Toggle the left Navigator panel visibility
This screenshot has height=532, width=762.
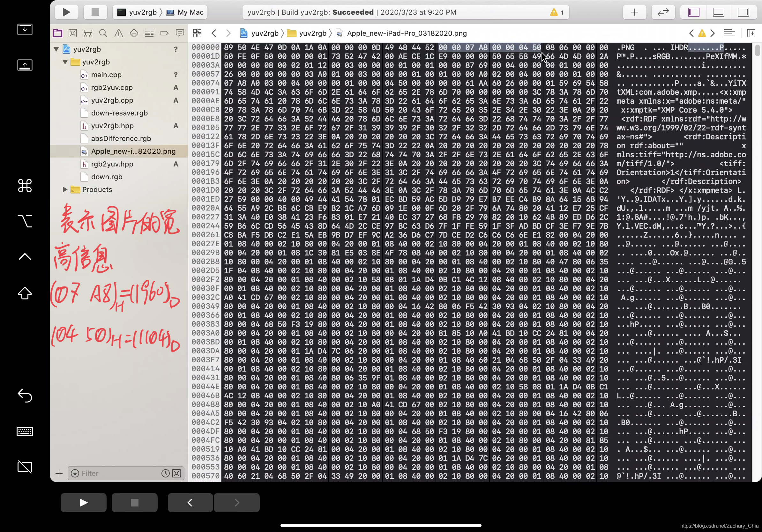[x=694, y=12]
